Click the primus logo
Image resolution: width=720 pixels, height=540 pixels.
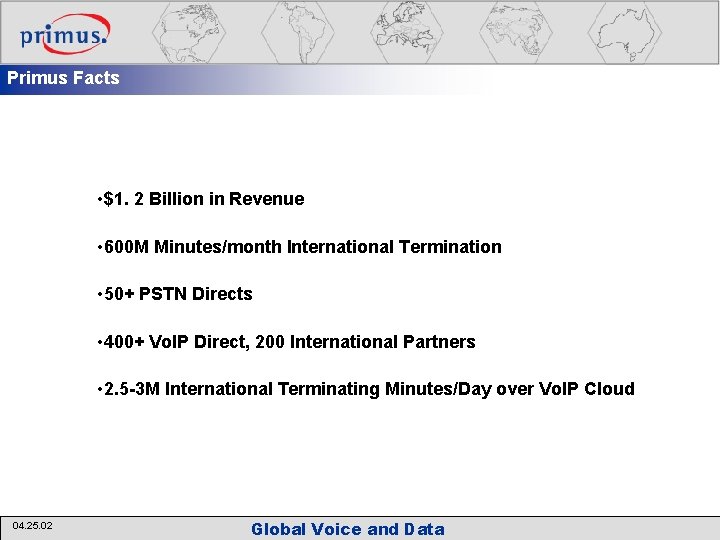click(65, 34)
